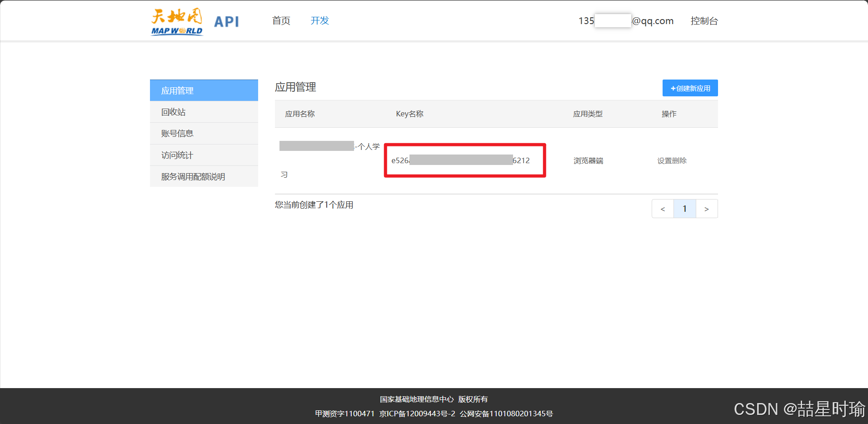Select page 1 in pagination
Screen dimensions: 868x424
click(x=684, y=209)
